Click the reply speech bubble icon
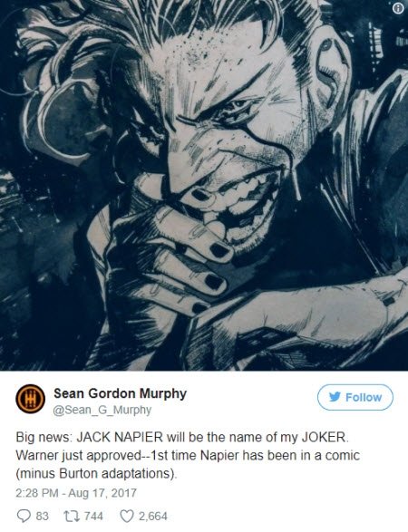This screenshot has width=408, height=532. click(24, 516)
